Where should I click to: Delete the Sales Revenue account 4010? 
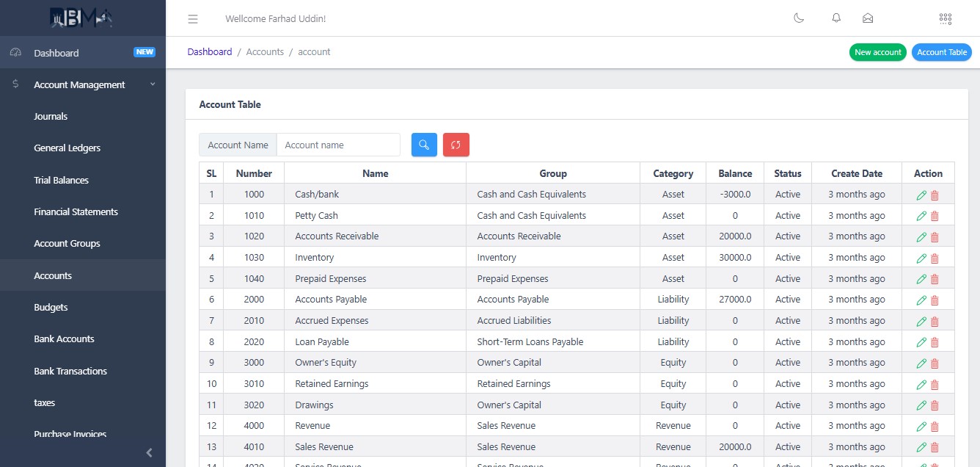tap(935, 448)
